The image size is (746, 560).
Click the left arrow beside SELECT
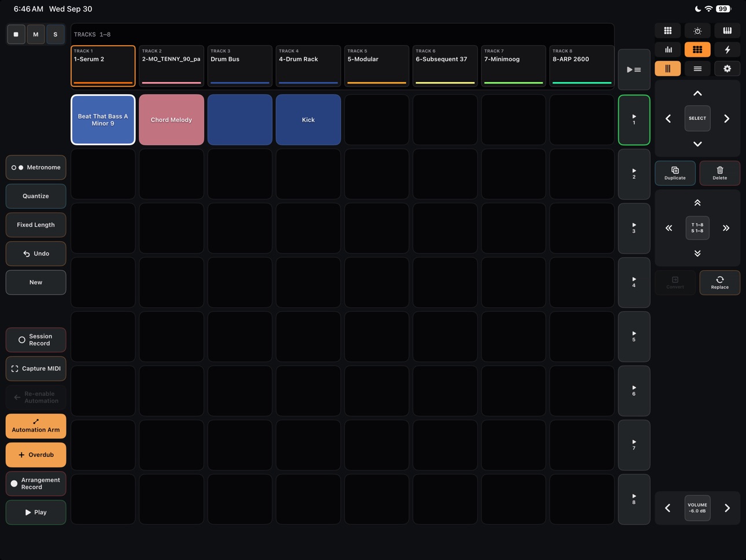669,119
